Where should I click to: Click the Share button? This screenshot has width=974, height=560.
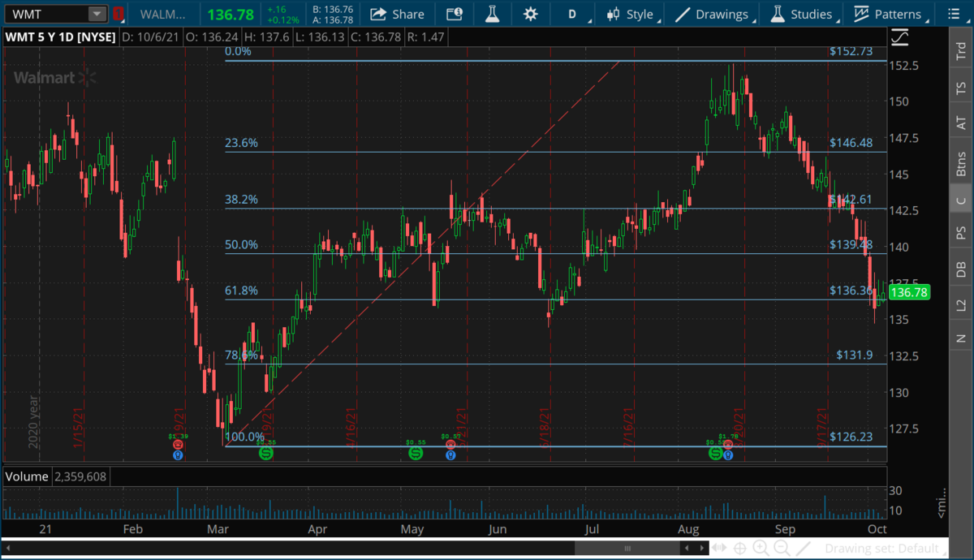(397, 14)
